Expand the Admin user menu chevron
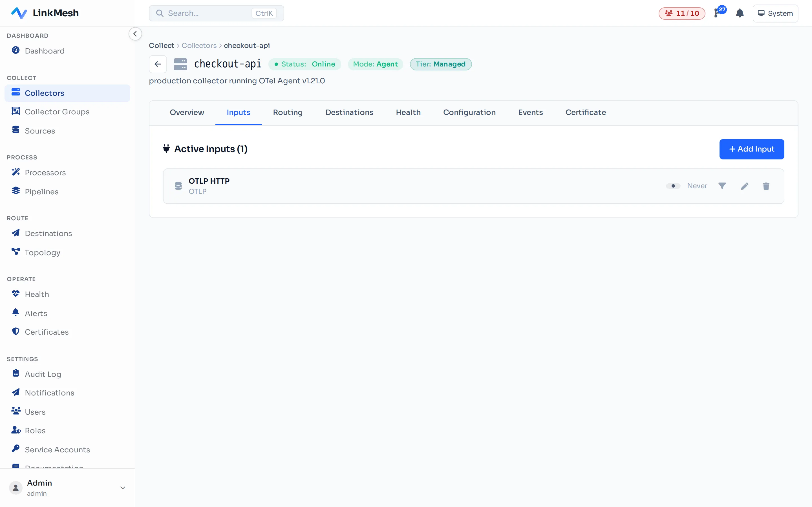 (123, 488)
